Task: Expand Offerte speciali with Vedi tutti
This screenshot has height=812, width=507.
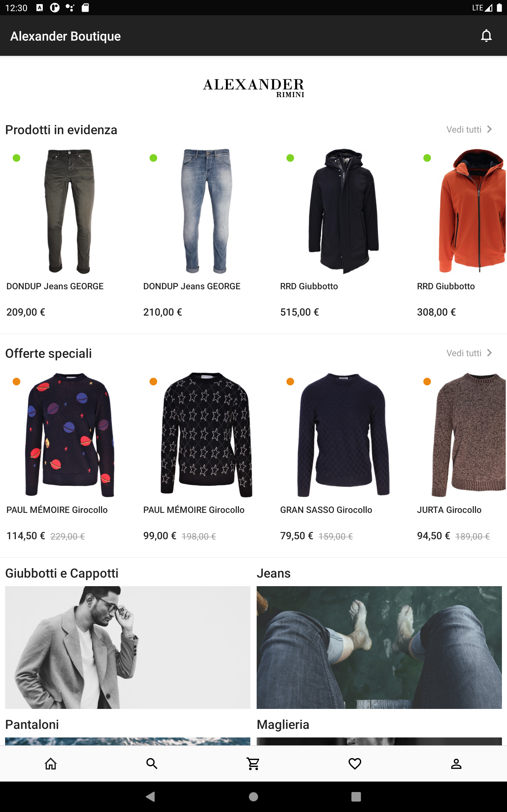Action: point(469,353)
